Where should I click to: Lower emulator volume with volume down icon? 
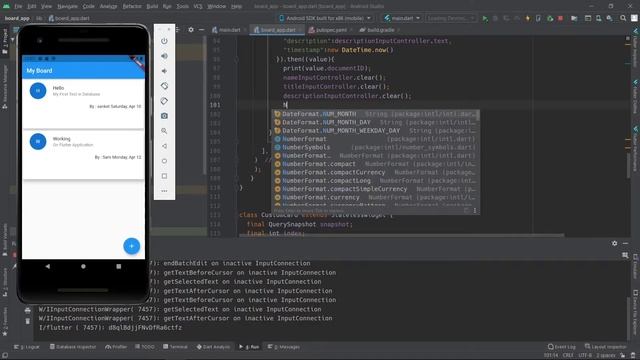164,71
